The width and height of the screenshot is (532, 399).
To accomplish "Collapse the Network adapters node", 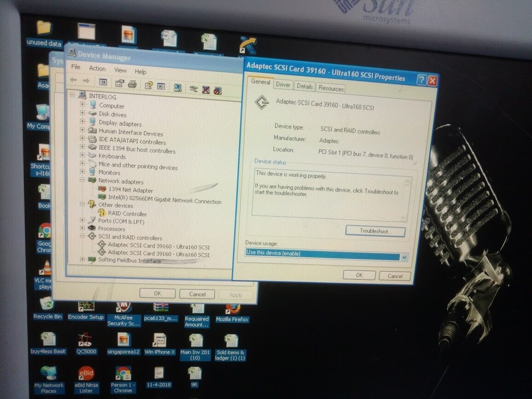I will (82, 180).
